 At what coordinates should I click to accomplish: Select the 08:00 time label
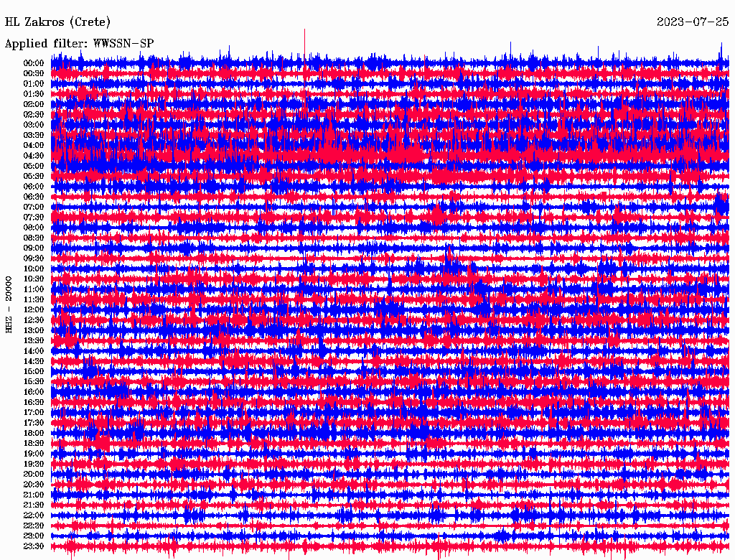point(34,228)
